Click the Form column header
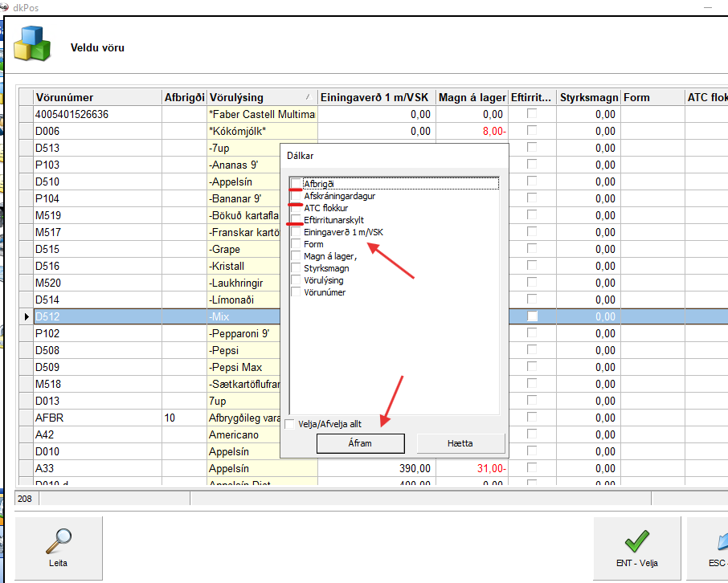 [x=652, y=97]
